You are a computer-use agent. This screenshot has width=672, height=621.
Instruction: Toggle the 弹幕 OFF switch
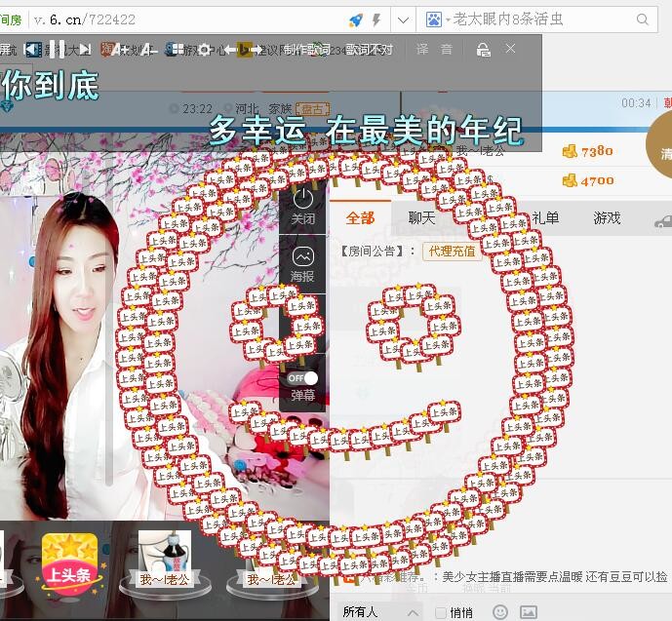[x=302, y=378]
